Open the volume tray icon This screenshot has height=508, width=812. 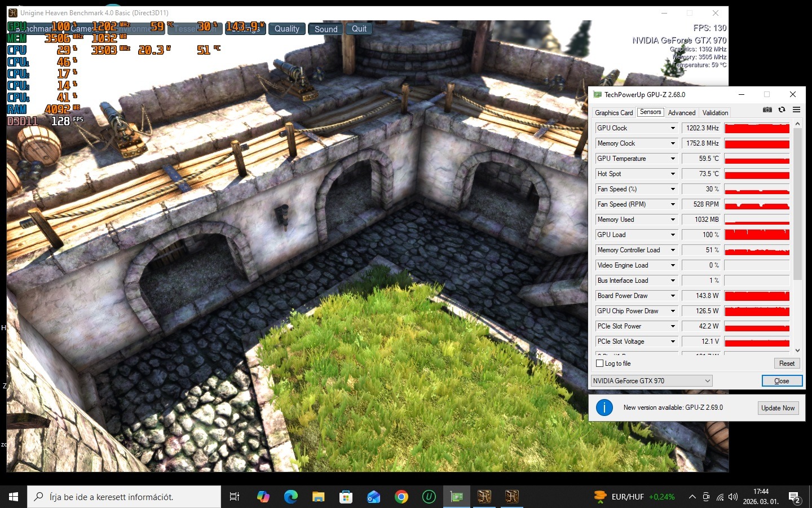pyautogui.click(x=733, y=497)
